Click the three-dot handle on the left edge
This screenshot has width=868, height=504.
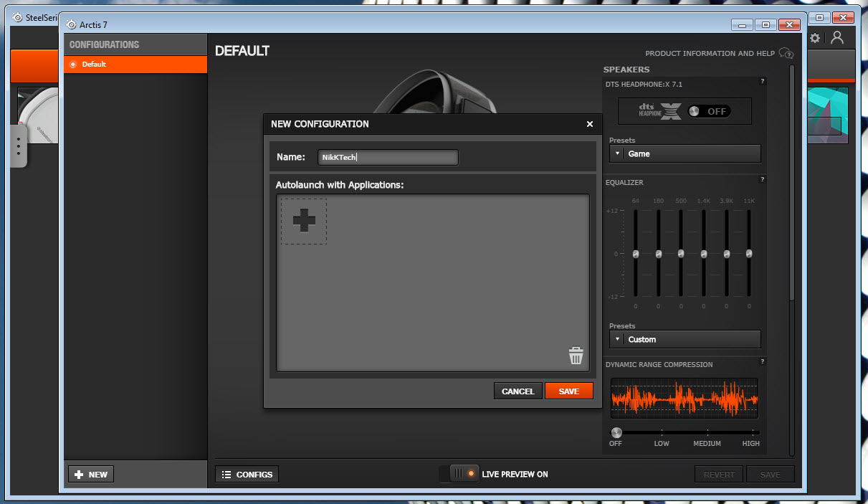click(19, 146)
